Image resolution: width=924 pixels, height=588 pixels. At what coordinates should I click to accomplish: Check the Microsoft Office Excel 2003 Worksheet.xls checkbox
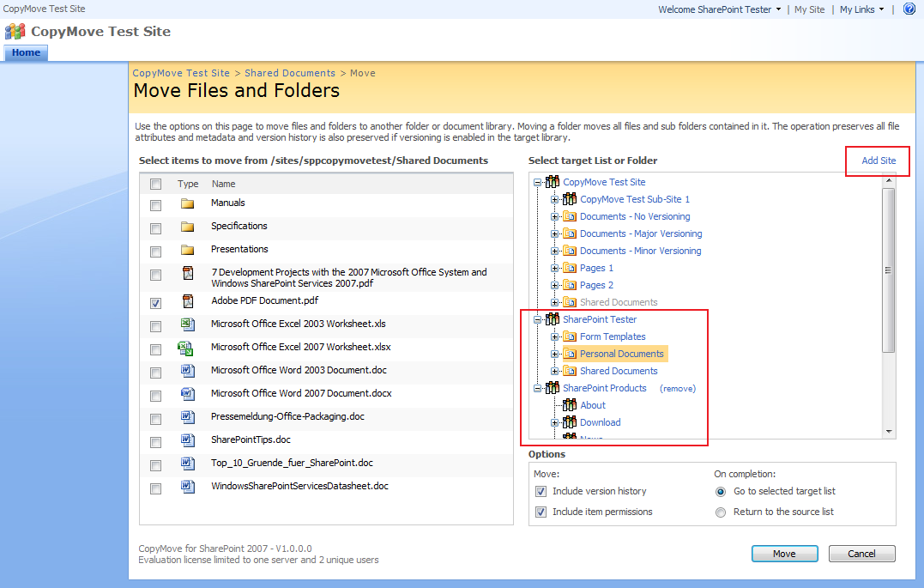pyautogui.click(x=155, y=326)
